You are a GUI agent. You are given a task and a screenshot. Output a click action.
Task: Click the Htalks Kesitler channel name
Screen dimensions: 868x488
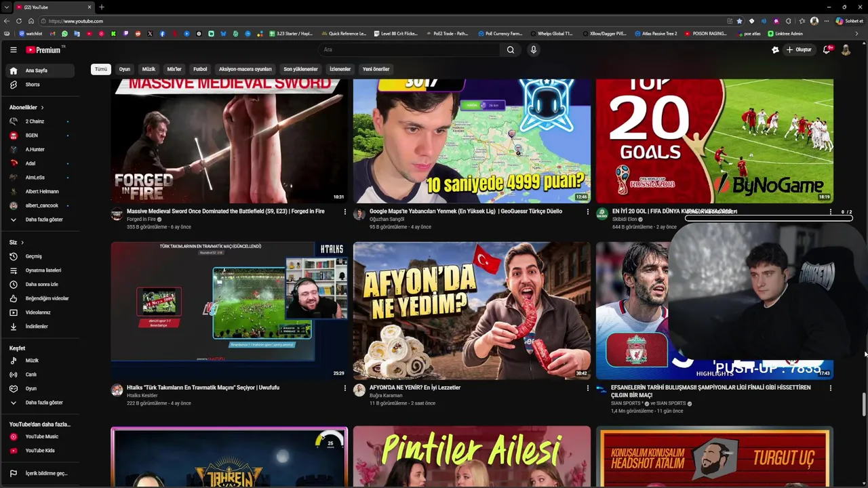142,396
